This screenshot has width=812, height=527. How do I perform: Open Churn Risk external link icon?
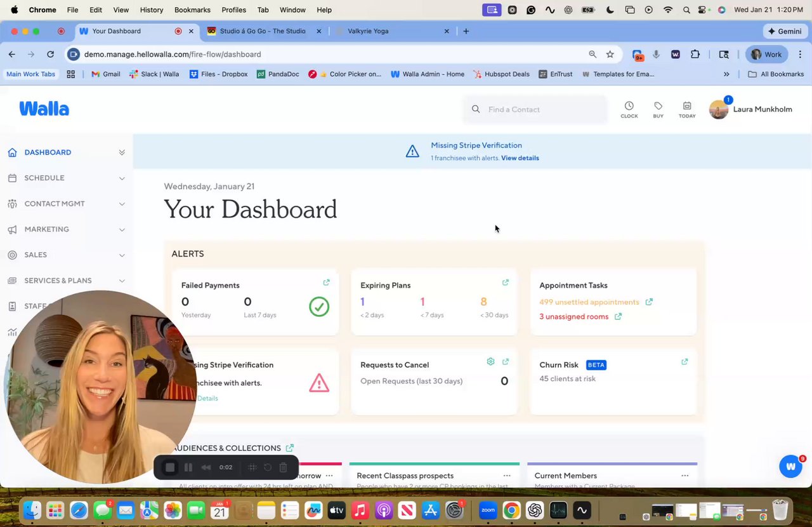coord(684,361)
